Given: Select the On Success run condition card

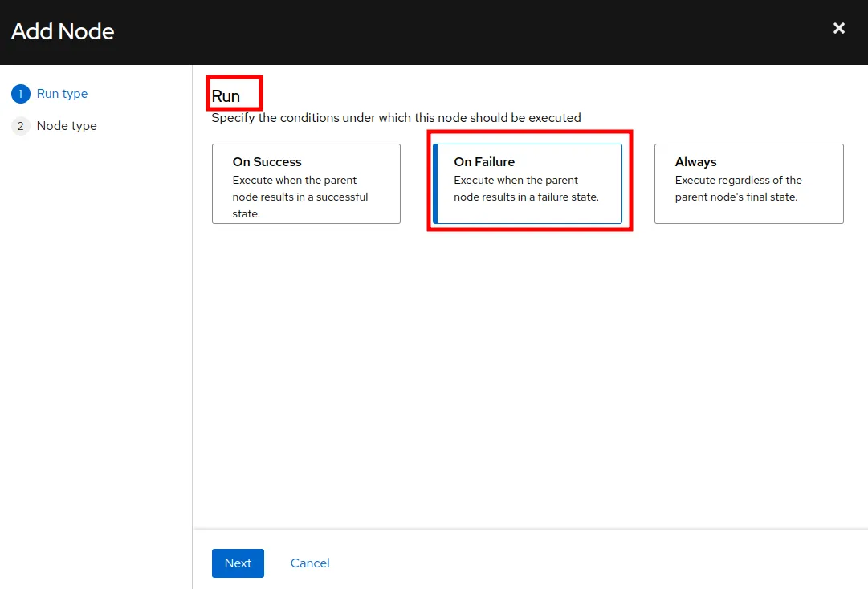Looking at the screenshot, I should pos(306,184).
